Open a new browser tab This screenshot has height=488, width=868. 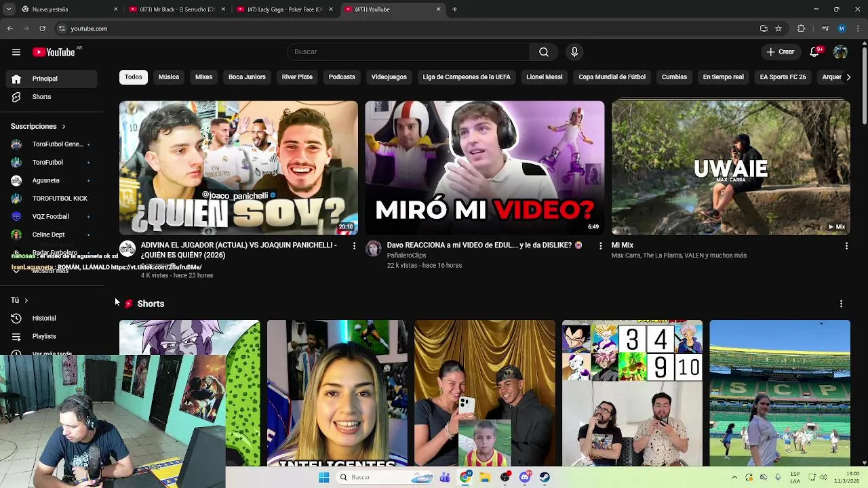[454, 9]
